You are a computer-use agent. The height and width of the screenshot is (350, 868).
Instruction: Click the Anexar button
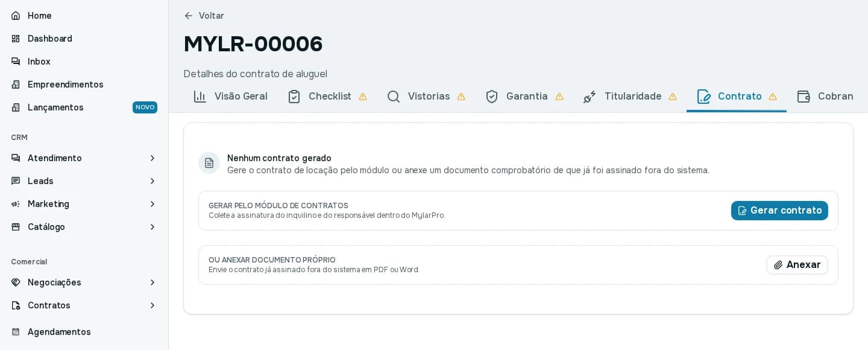(x=797, y=265)
